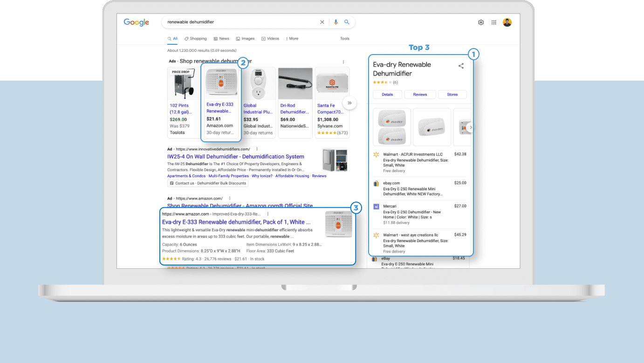
Task: Click Contact us Dehumidifier Bulk Discounts chip
Action: coord(208,183)
